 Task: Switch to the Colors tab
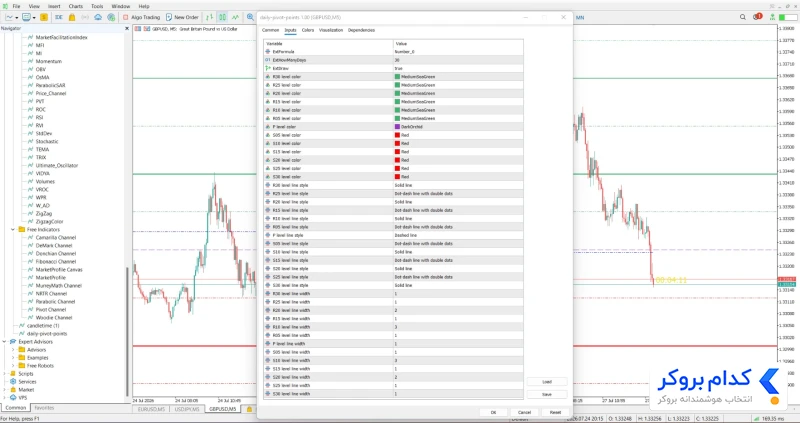[x=308, y=30]
